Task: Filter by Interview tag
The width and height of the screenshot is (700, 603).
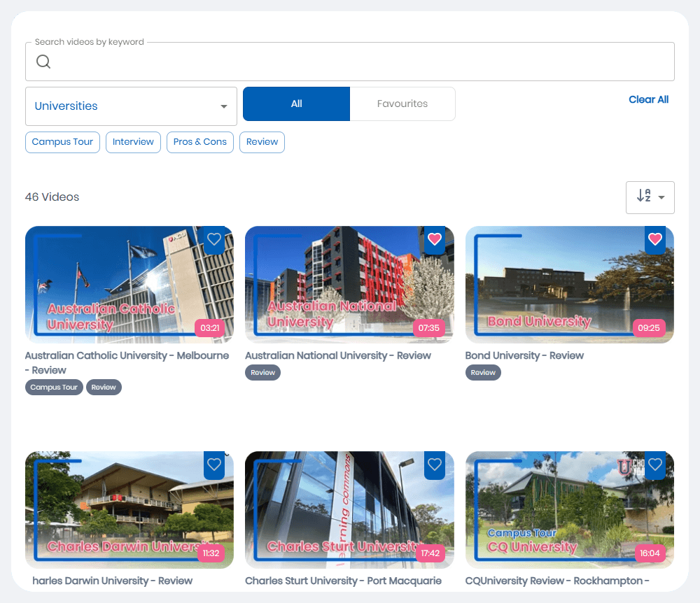Action: [x=133, y=142]
